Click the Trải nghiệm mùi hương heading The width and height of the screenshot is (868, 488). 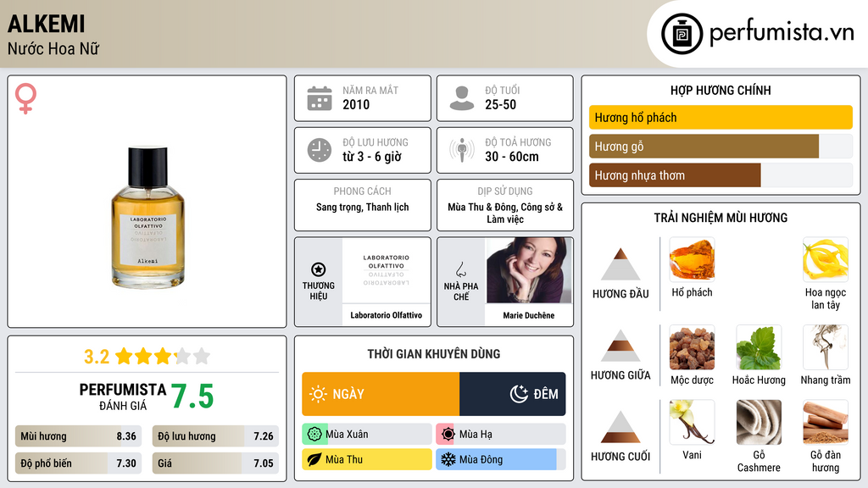coord(721,218)
